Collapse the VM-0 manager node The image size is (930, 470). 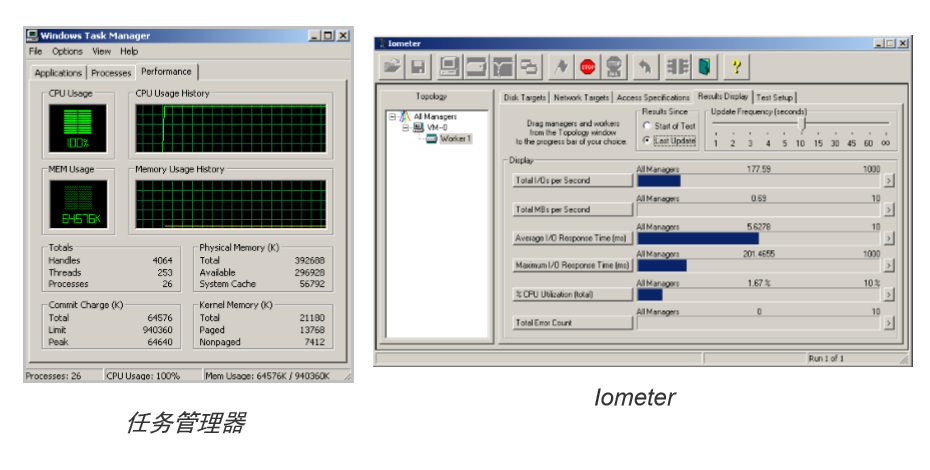[406, 128]
